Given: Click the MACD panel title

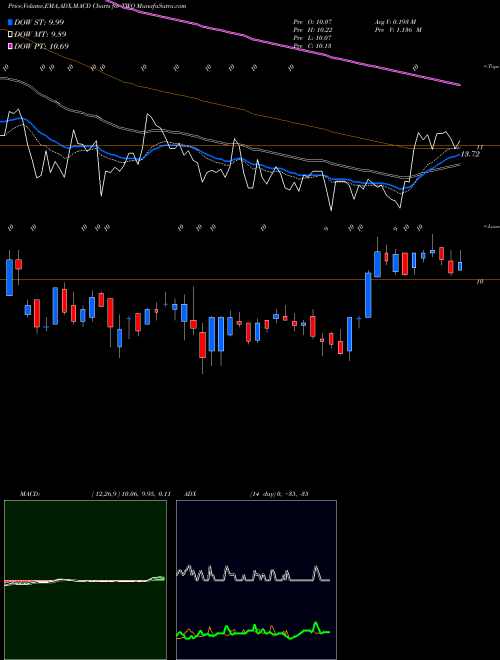Looking at the screenshot, I should click(30, 494).
